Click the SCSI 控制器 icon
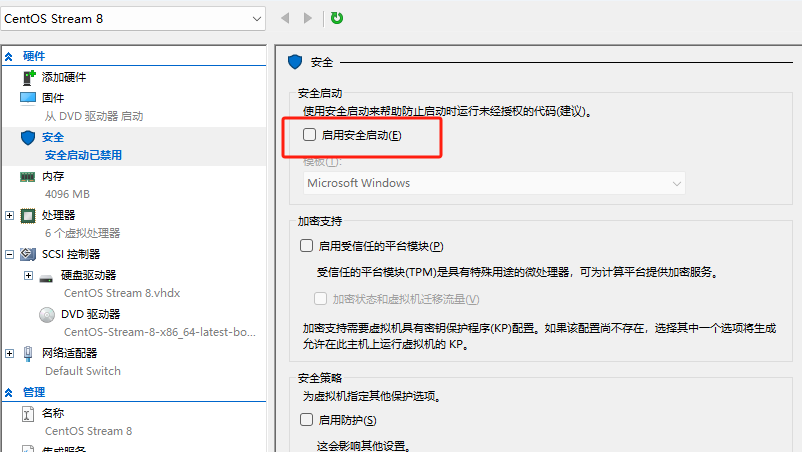 (28, 254)
